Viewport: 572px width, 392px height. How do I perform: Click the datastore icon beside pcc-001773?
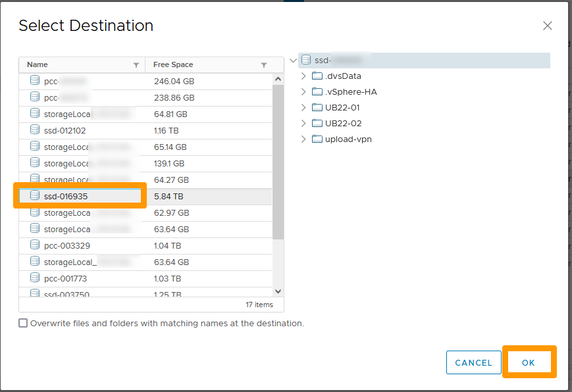click(x=34, y=278)
